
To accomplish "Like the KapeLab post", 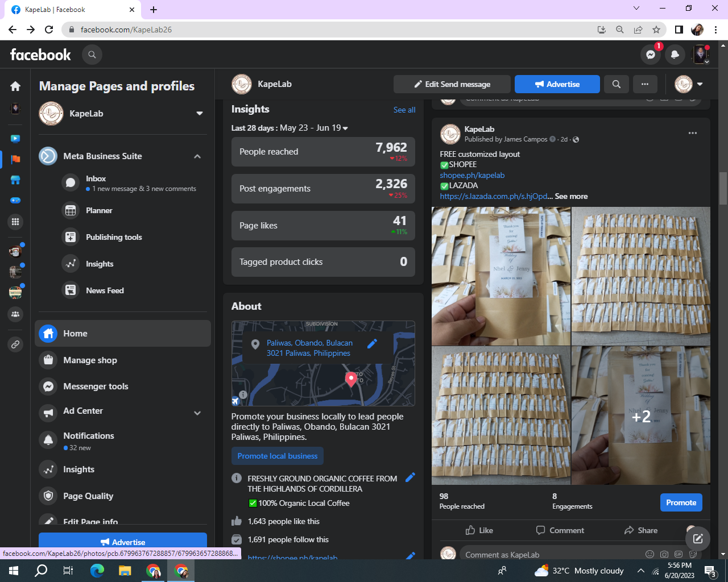I will pos(479,530).
